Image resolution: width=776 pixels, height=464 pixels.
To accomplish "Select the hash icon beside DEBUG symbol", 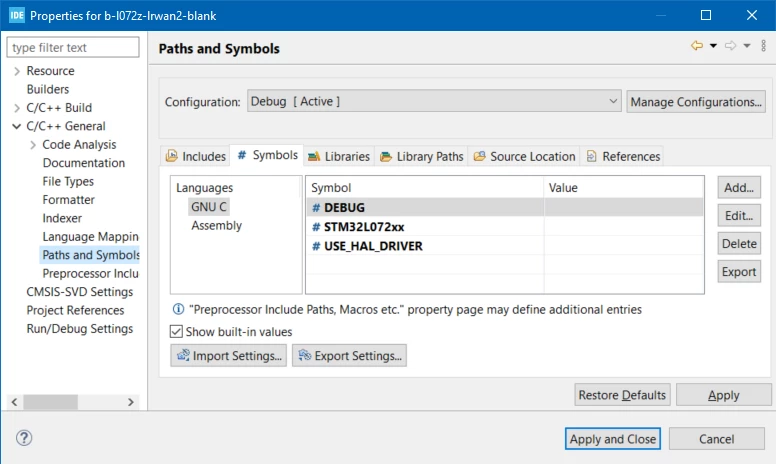I will 316,208.
